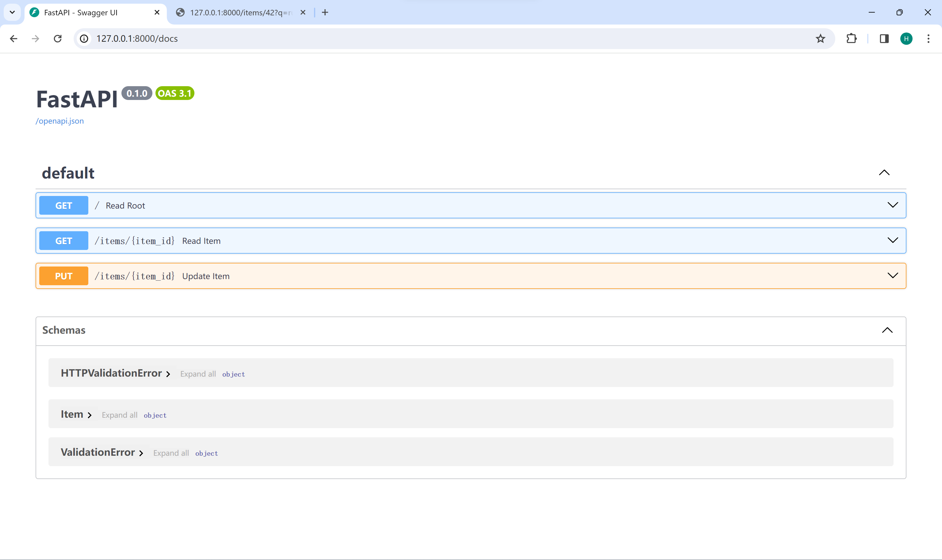The width and height of the screenshot is (942, 560).
Task: View site information icon in address bar
Action: click(84, 39)
